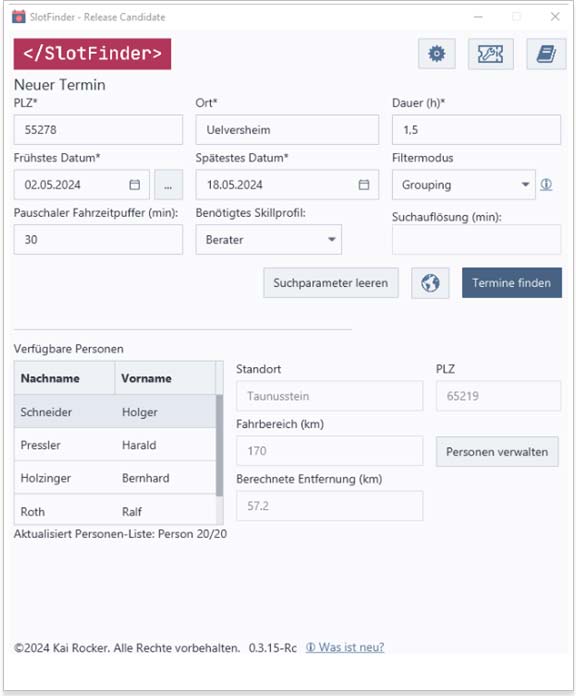Sort persons by Nachname column header
Screen dimensions: 576x696
pos(65,378)
